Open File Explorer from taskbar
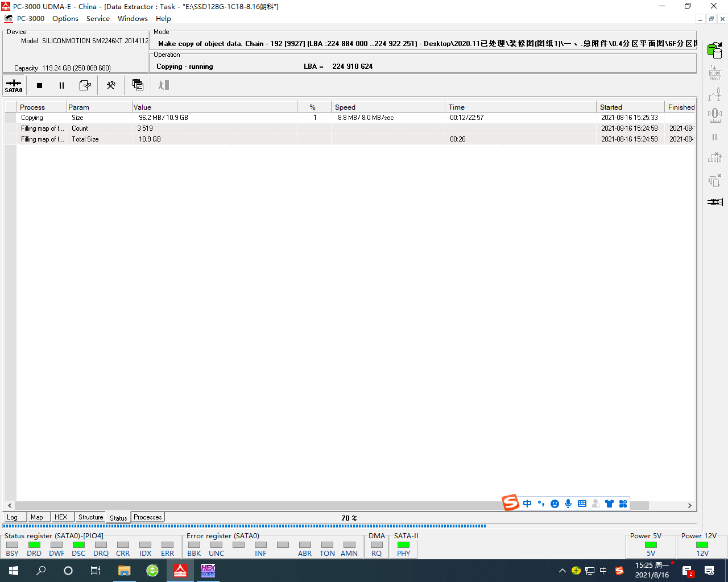This screenshot has height=582, width=728. coord(124,571)
